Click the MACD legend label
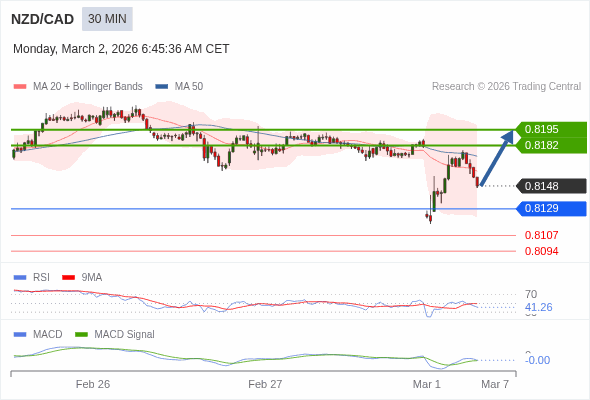 coord(48,335)
